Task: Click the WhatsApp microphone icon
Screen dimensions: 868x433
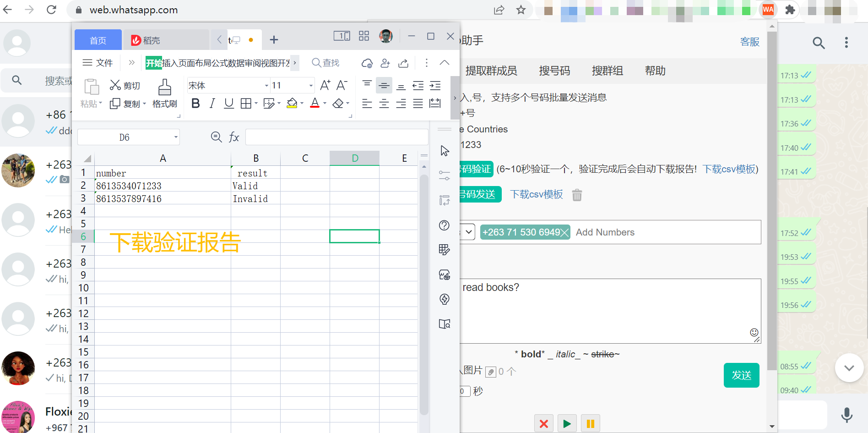Action: coord(847,415)
